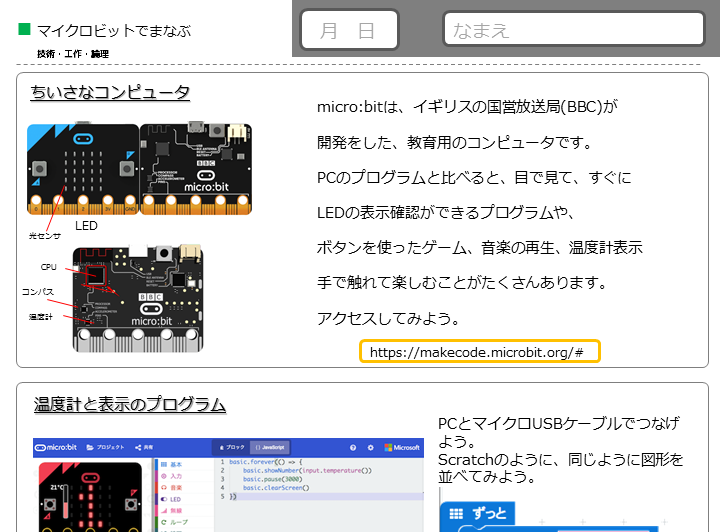Open the help question mark icon
This screenshot has height=532, width=720.
coord(353,448)
